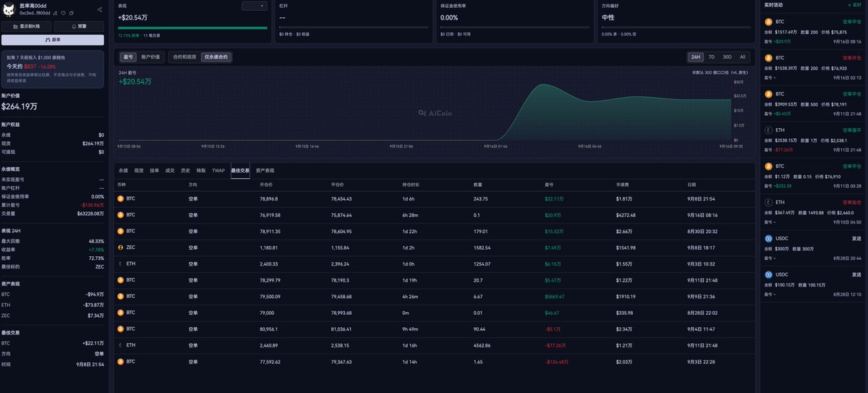Click the BTC icon in the 77,592.62 row
This screenshot has height=393, width=868.
click(121, 361)
